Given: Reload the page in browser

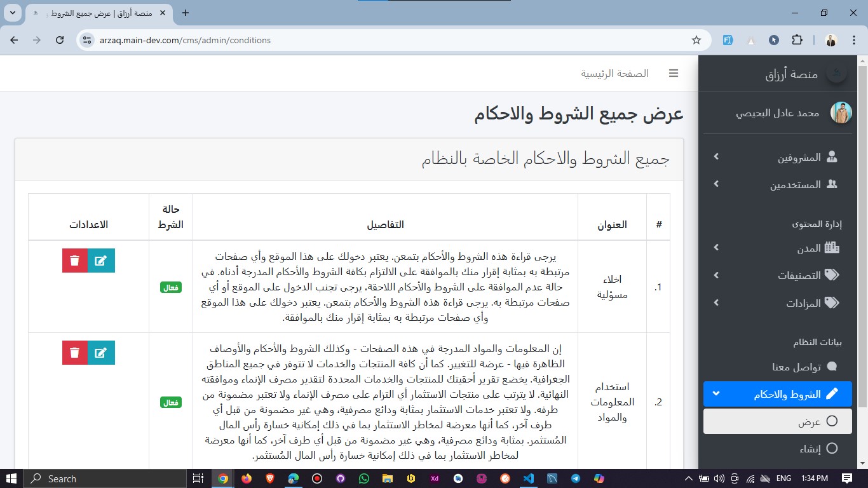Looking at the screenshot, I should click(x=60, y=40).
